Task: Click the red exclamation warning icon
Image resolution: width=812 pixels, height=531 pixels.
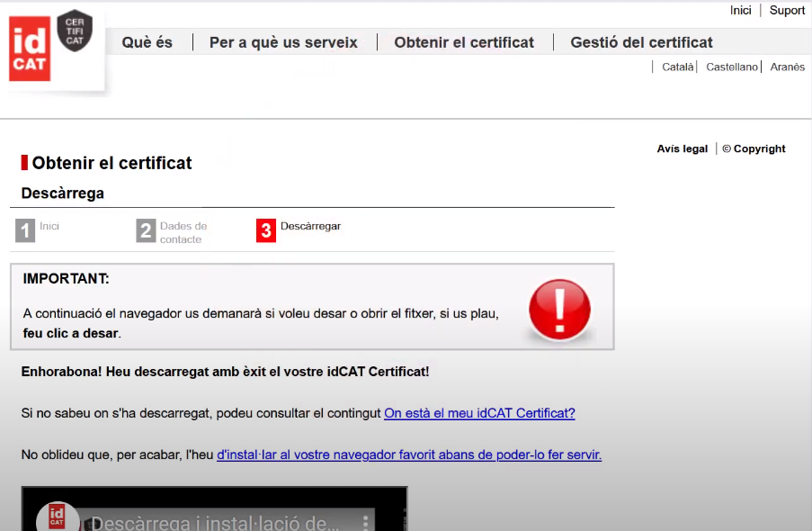Action: point(559,309)
